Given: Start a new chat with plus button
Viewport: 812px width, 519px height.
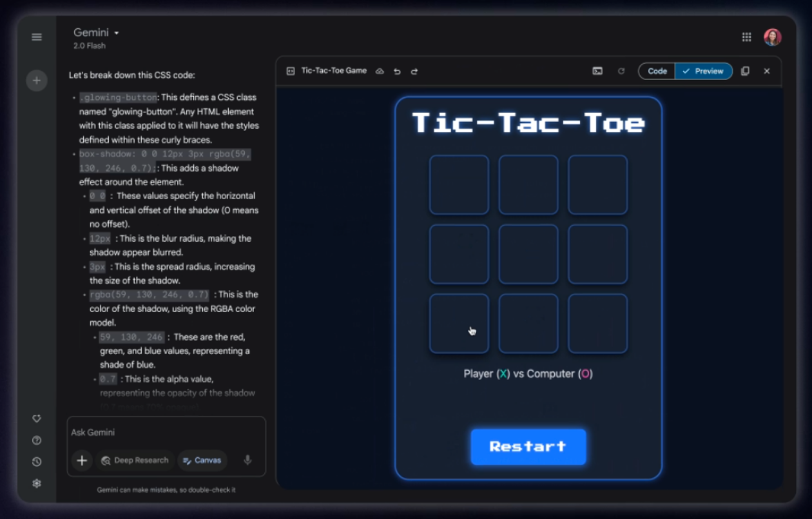Looking at the screenshot, I should (37, 81).
